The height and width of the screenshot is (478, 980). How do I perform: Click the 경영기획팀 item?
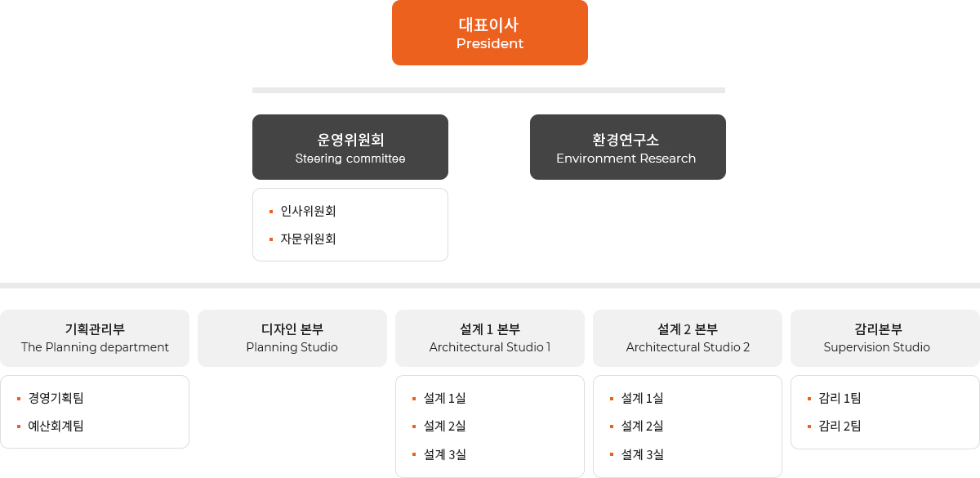[x=56, y=398]
